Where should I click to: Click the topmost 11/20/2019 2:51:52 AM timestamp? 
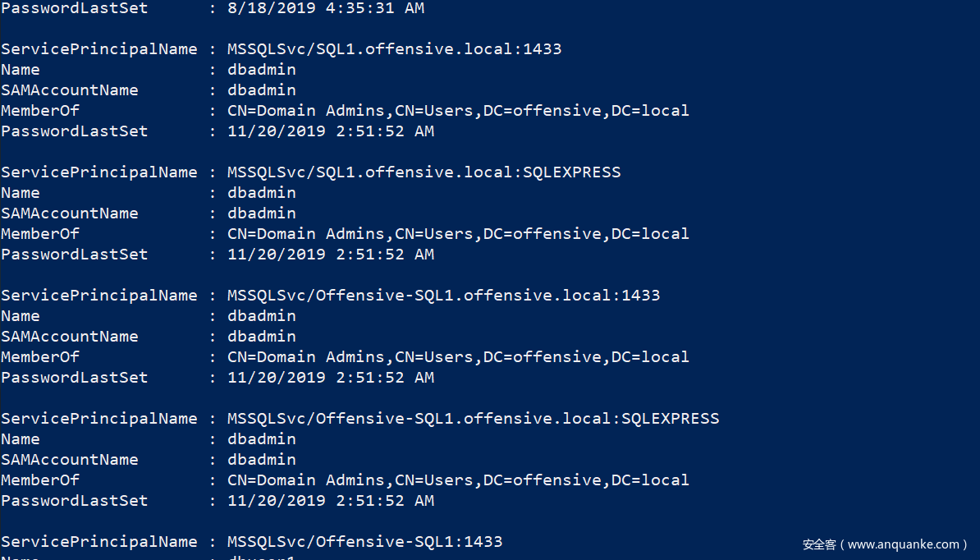coord(331,131)
